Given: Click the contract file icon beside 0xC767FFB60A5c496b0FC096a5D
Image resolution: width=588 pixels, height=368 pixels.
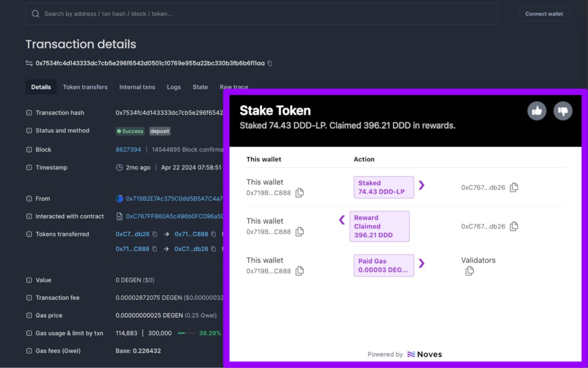Looking at the screenshot, I should coord(119,216).
